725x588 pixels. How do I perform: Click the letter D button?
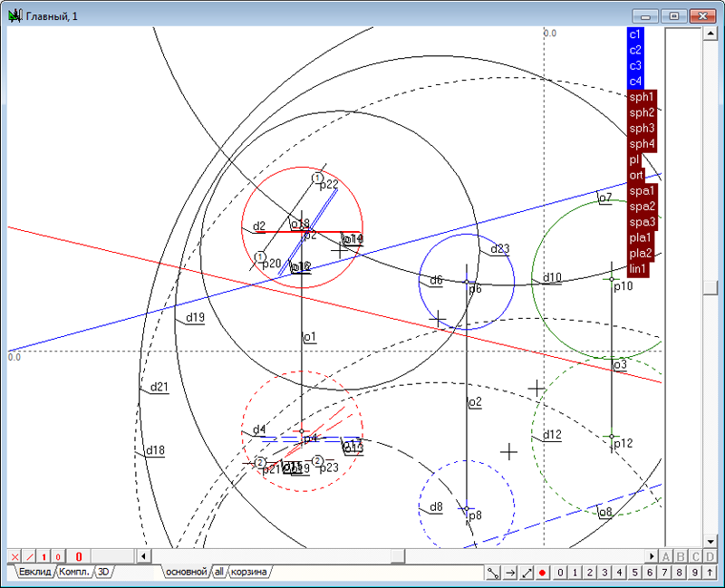click(710, 556)
